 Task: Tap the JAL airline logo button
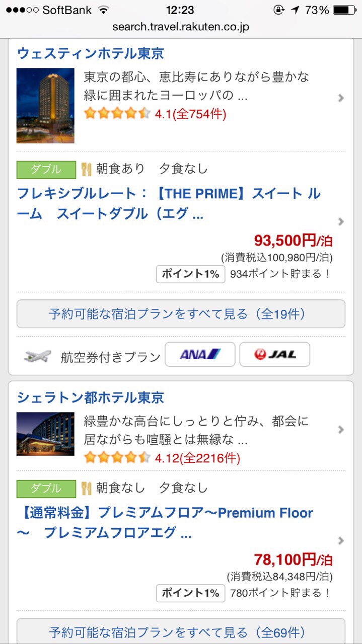[x=274, y=355]
